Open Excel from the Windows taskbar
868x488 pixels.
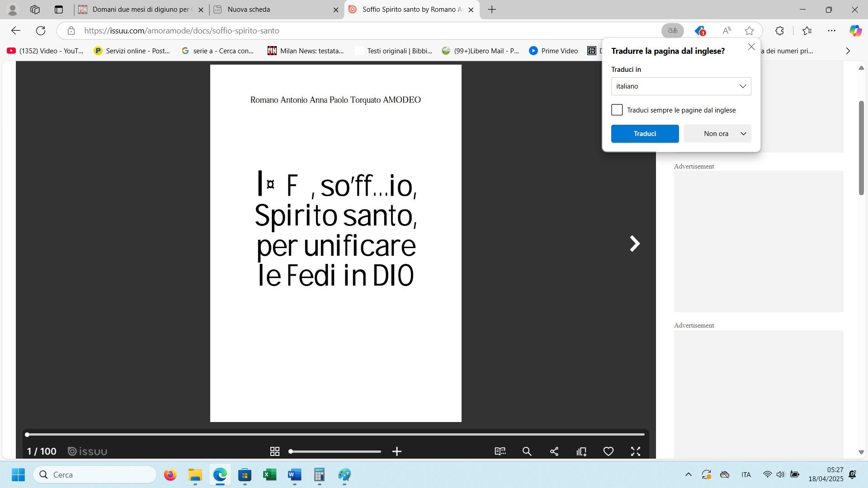[270, 475]
